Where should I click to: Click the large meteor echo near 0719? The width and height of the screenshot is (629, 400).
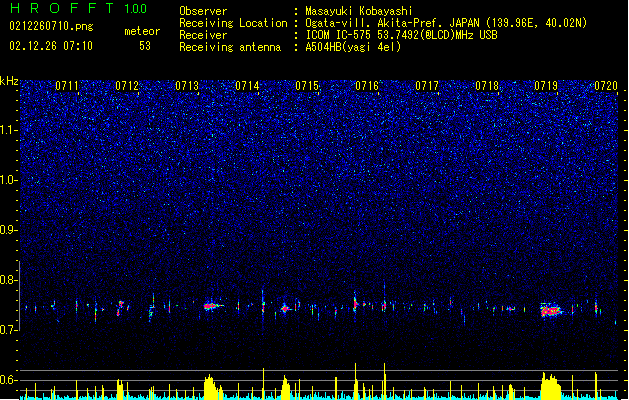(551, 310)
